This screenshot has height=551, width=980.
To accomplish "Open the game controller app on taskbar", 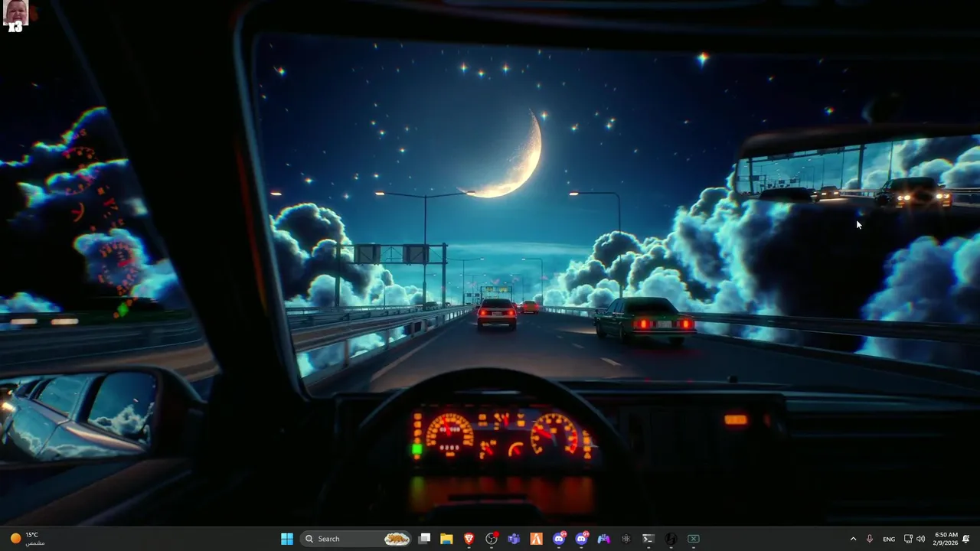I will (x=603, y=539).
